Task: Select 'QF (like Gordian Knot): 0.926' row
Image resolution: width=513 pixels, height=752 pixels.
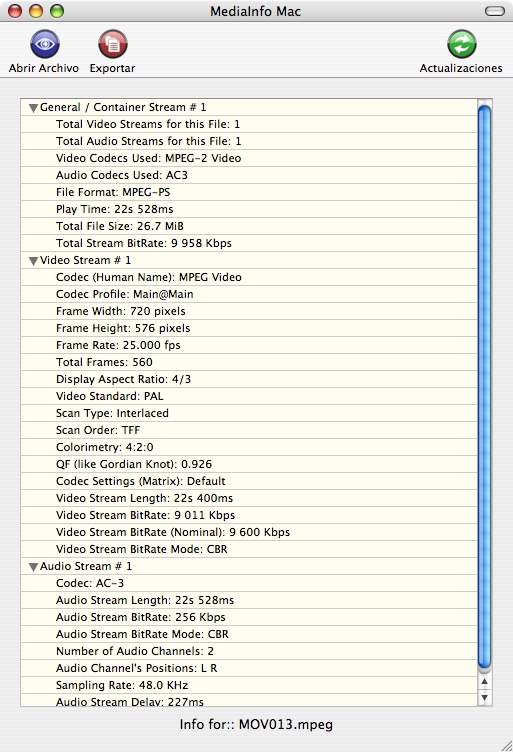Action: [x=249, y=464]
